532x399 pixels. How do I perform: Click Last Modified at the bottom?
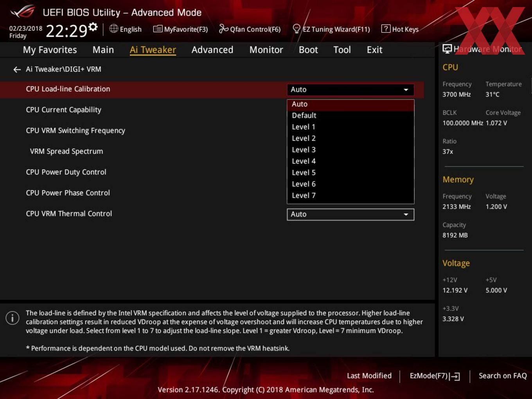(x=369, y=376)
